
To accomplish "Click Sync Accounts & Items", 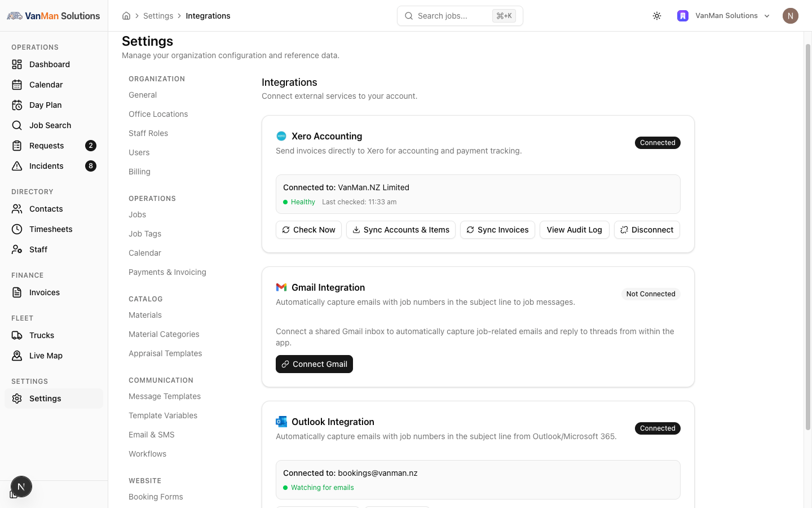I will 401,230.
